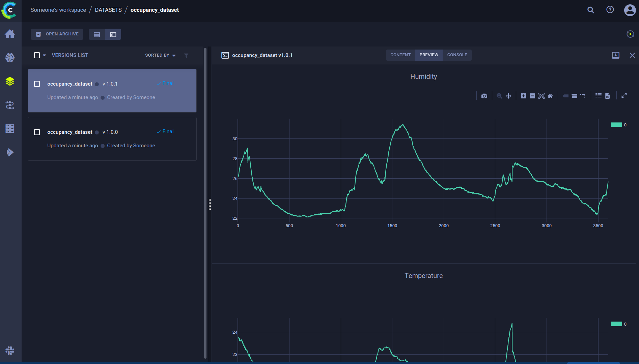Compare data on hover icon
The image size is (639, 364).
coord(574,96)
